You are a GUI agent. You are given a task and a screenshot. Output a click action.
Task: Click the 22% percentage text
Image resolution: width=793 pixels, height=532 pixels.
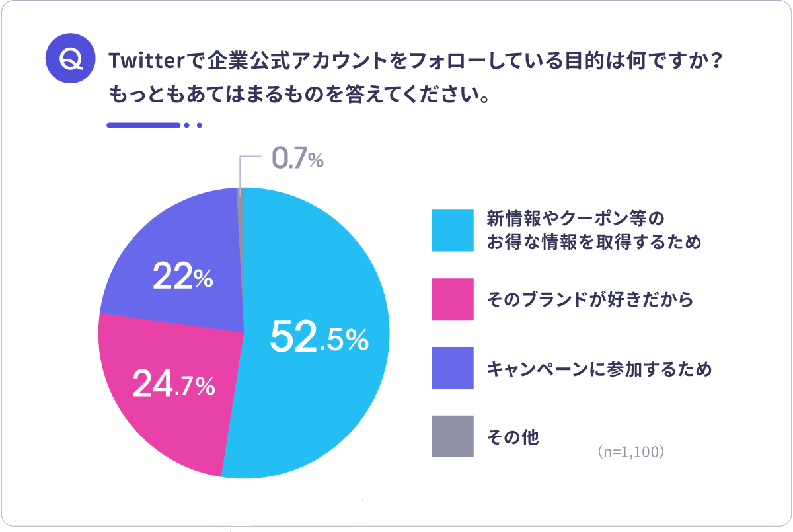(182, 276)
